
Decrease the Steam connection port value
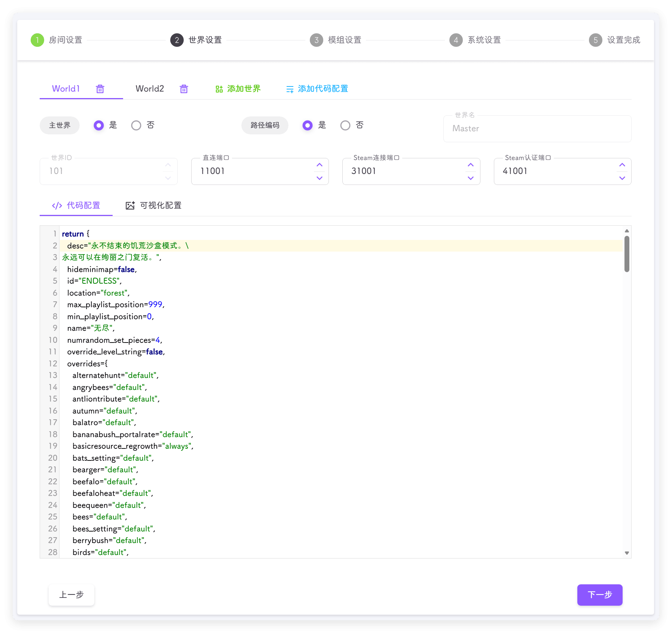471,178
